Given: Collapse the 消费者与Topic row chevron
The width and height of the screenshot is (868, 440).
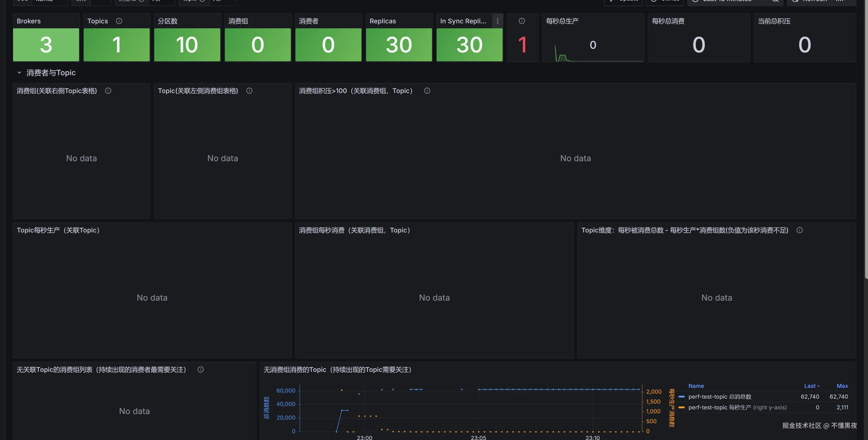Looking at the screenshot, I should coord(19,73).
